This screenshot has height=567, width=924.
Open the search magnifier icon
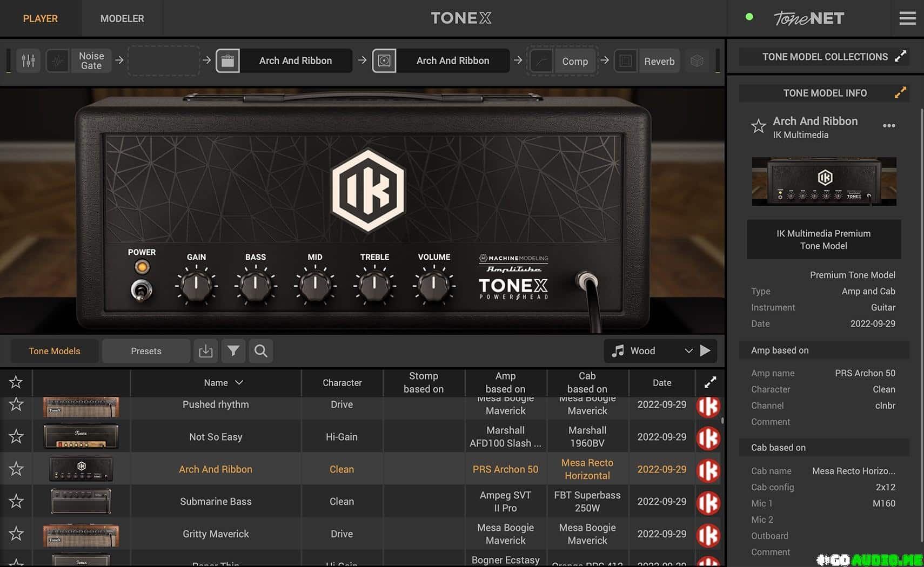point(261,351)
